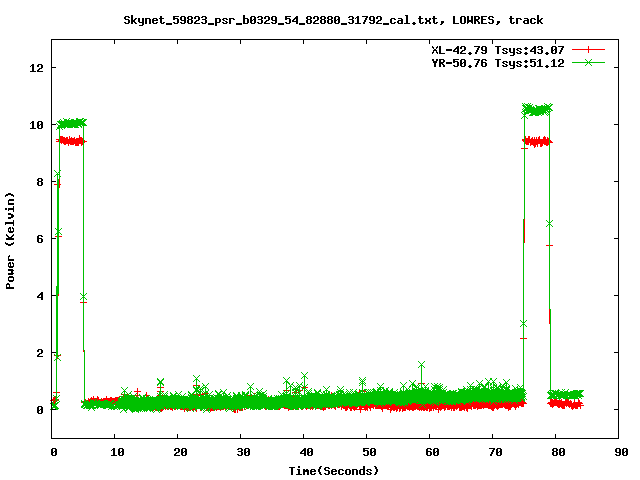Click the y-axis tick label 12

click(x=36, y=68)
